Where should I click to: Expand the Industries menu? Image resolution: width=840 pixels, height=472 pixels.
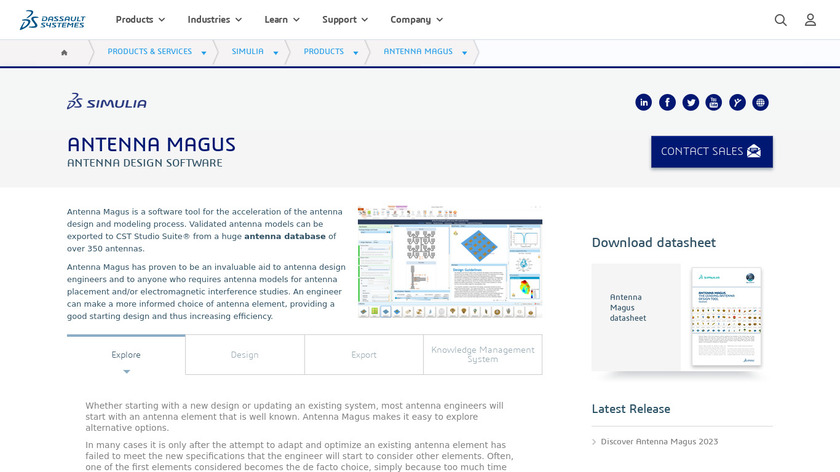point(214,20)
